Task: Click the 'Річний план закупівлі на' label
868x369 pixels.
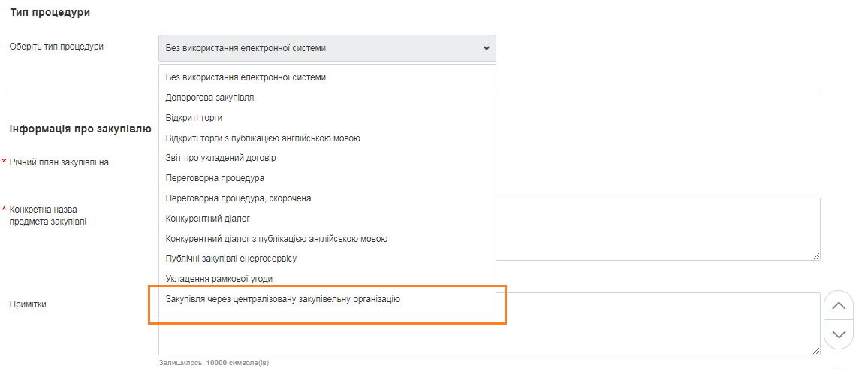Action: click(59, 162)
